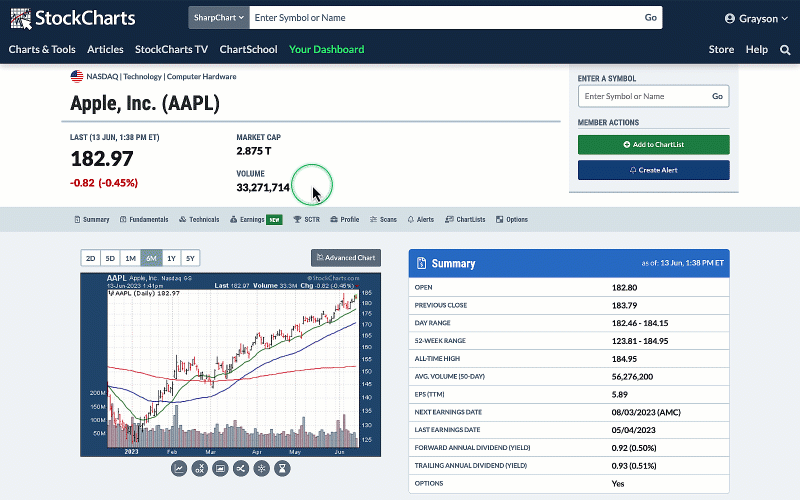Viewport: 800px width, 500px height.
Task: Click the snowflake icon below chart
Action: [262, 468]
